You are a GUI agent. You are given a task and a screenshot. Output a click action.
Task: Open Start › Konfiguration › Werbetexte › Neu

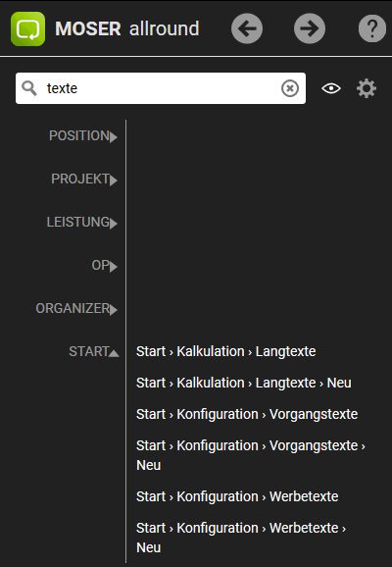pos(241,538)
